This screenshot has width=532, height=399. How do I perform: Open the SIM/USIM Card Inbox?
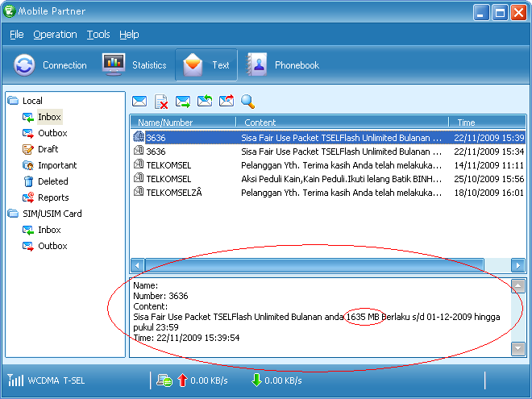click(49, 230)
